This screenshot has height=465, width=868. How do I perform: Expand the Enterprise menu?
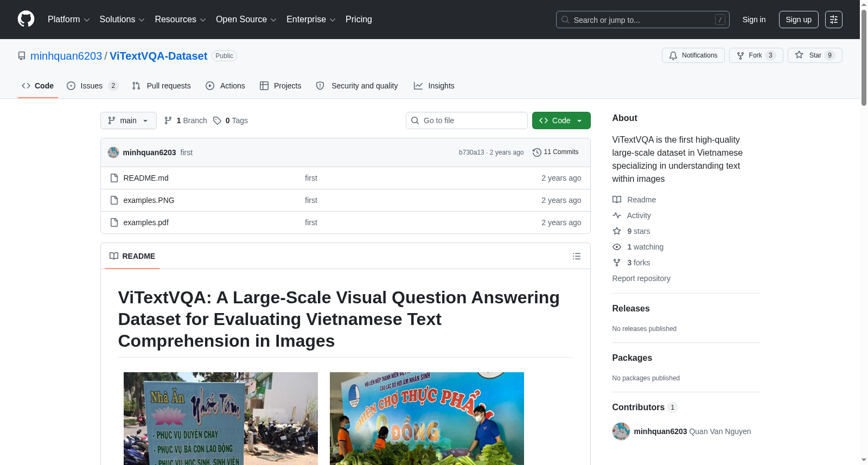click(311, 20)
